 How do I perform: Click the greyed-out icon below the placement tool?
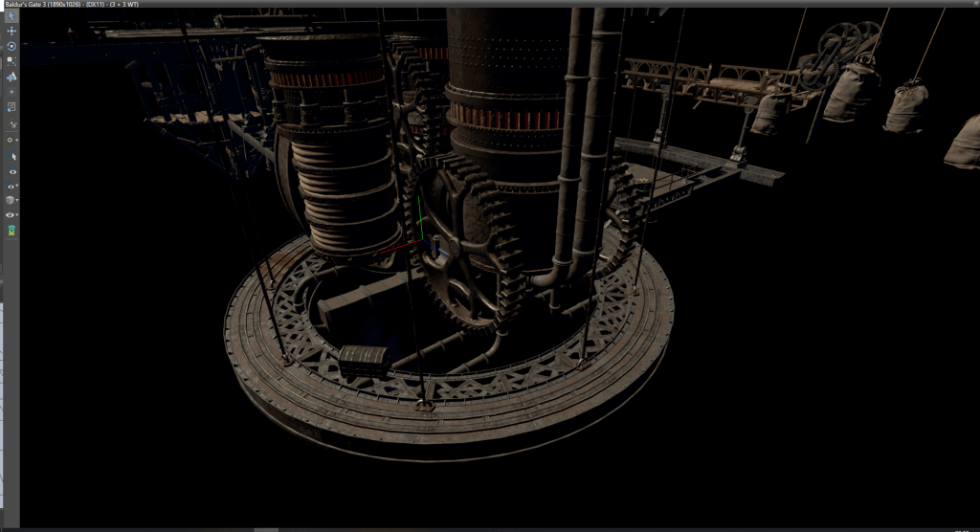pos(11,92)
